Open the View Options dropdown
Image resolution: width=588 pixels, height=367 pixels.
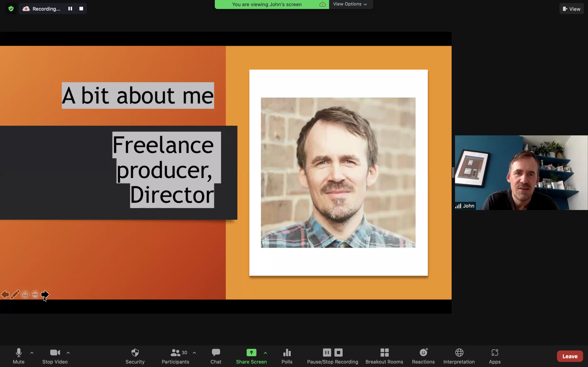pos(350,4)
